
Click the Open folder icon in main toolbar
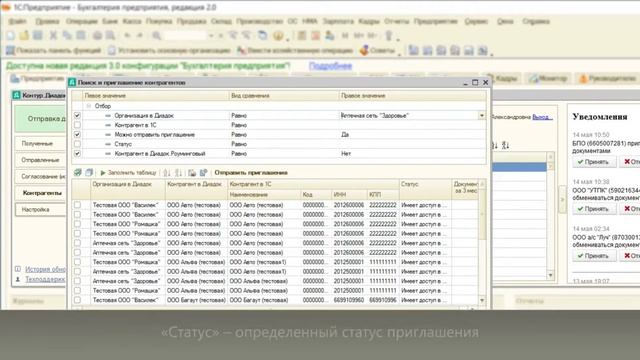pyautogui.click(x=24, y=36)
